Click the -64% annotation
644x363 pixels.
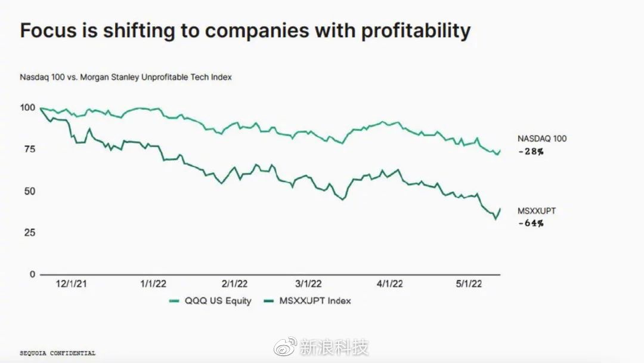(531, 223)
